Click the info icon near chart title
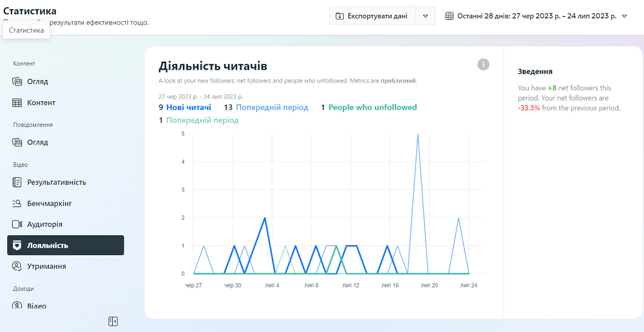Screen dimensions: 644x332 (484, 64)
